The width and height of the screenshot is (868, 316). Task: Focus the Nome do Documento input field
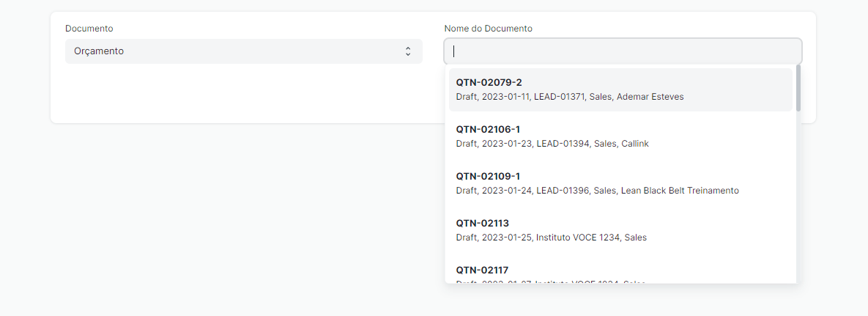pos(623,51)
